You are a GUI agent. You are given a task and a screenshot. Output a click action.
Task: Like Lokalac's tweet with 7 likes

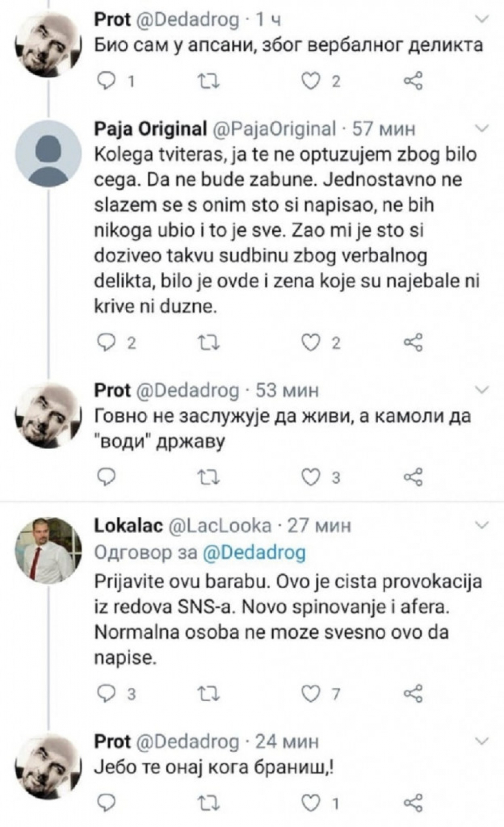310,694
